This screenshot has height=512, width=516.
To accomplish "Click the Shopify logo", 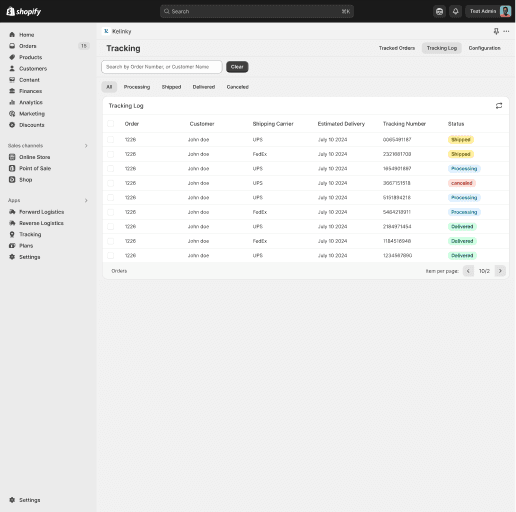I will 24,11.
